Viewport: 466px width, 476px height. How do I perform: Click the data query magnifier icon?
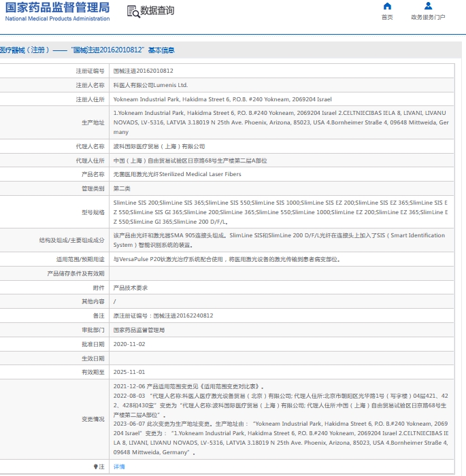click(133, 12)
